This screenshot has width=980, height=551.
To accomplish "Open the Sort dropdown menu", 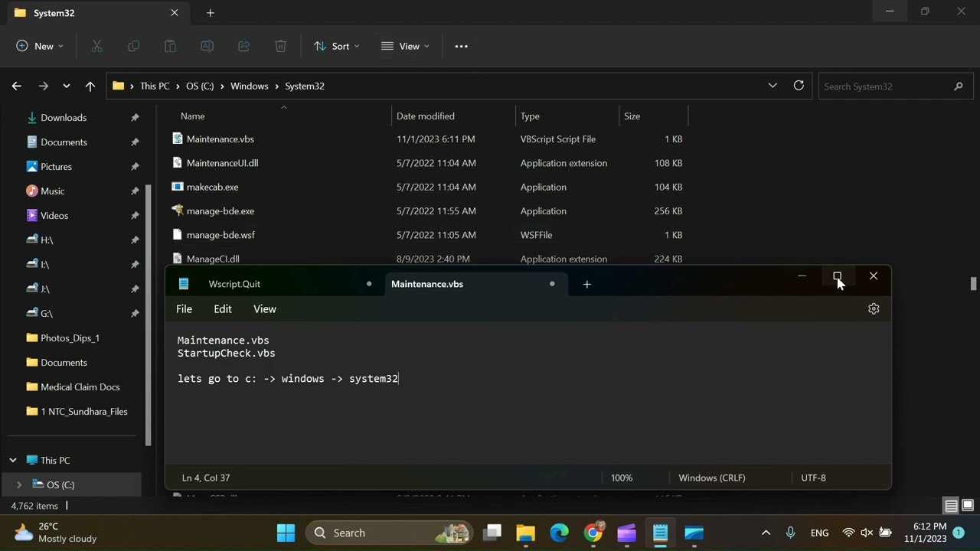I will click(x=336, y=46).
